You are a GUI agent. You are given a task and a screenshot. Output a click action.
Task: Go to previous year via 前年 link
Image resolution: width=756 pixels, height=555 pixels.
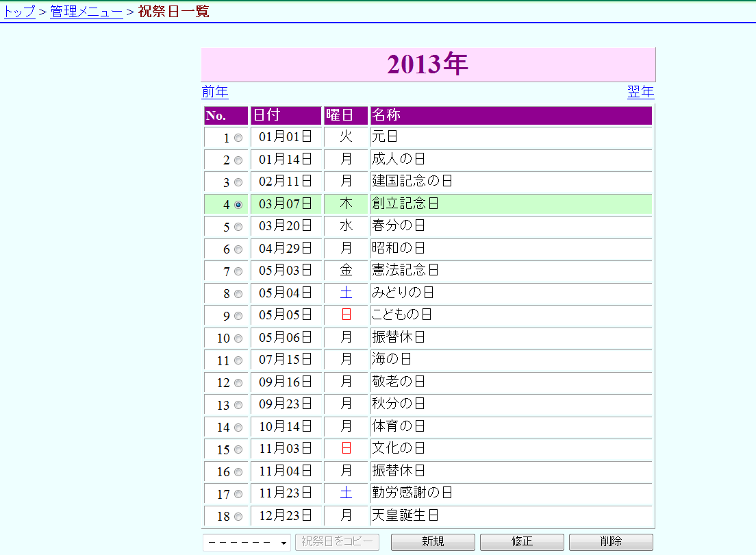tap(215, 92)
